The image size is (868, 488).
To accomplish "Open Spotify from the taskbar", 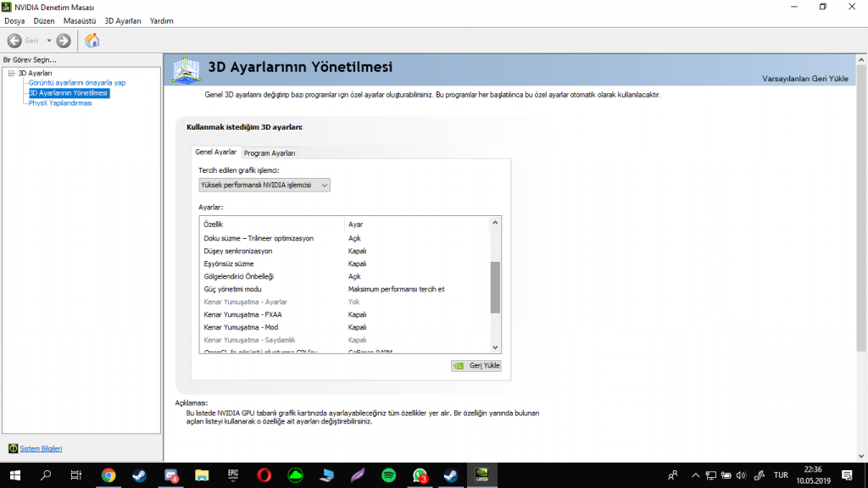I will [388, 475].
